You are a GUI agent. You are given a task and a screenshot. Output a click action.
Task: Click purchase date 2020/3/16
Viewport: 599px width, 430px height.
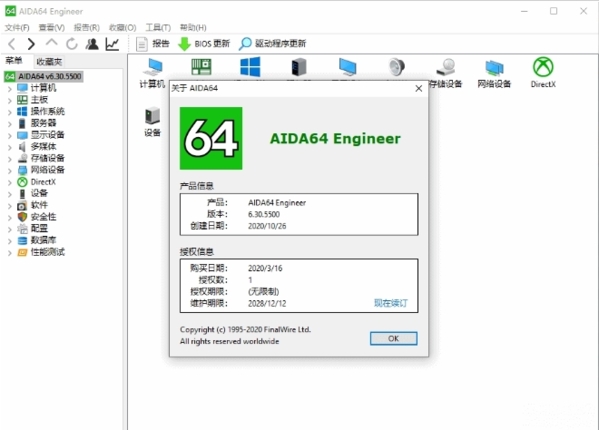265,268
